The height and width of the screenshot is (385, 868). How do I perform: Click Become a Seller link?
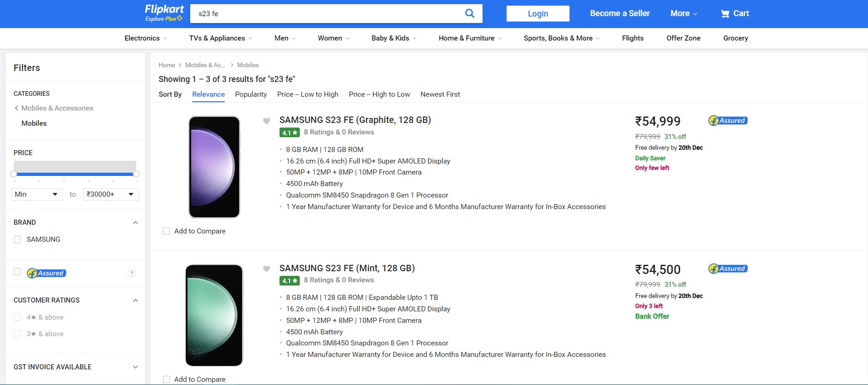[620, 13]
